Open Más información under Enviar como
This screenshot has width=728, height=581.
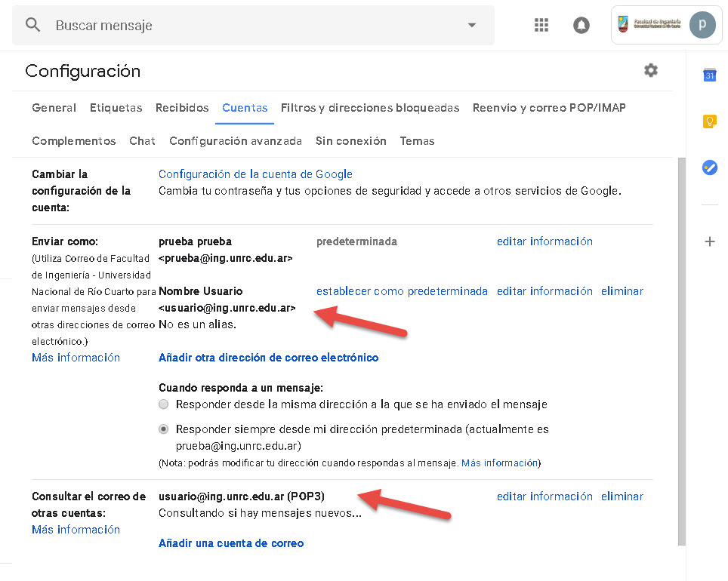[x=76, y=358]
